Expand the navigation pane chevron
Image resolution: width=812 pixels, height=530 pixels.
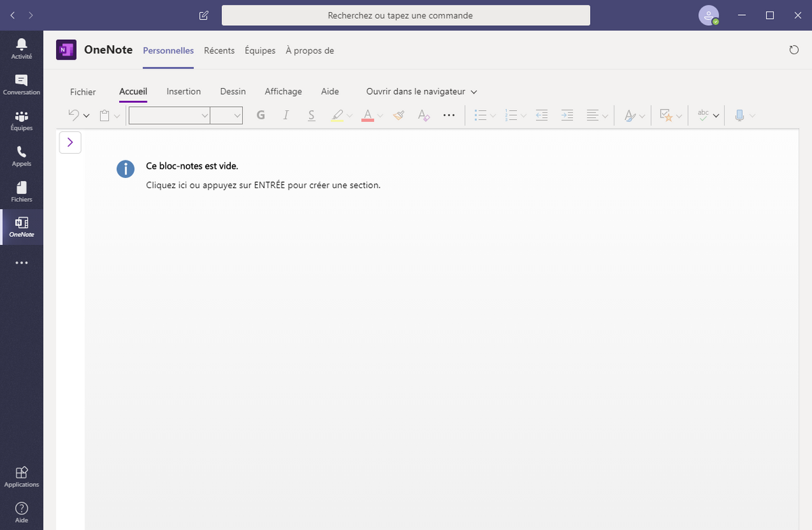(70, 142)
